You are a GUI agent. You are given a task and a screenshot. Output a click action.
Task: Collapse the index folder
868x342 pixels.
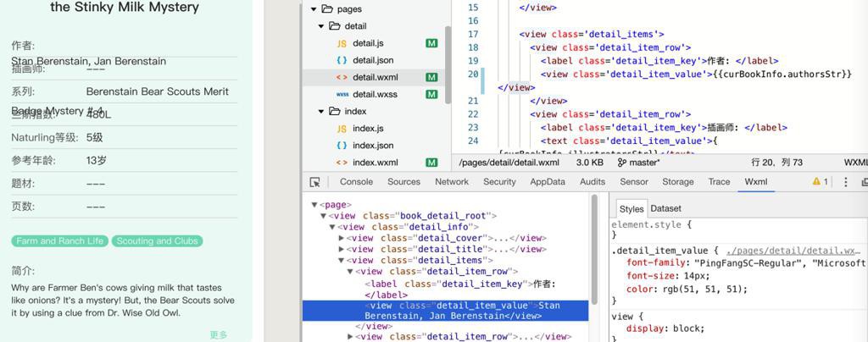click(x=320, y=112)
